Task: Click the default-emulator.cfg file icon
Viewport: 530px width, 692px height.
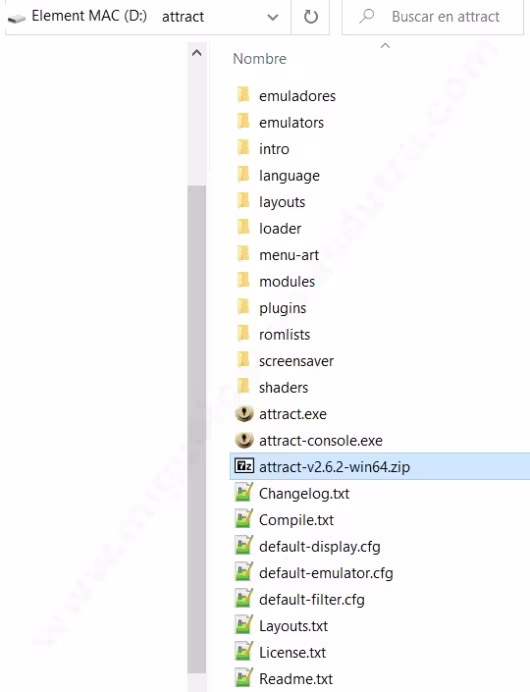Action: click(244, 572)
